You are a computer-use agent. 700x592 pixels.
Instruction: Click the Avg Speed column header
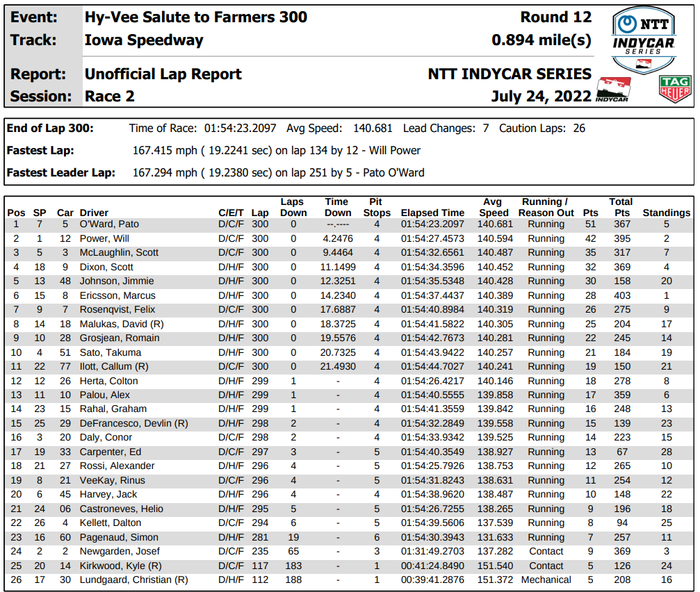click(494, 208)
